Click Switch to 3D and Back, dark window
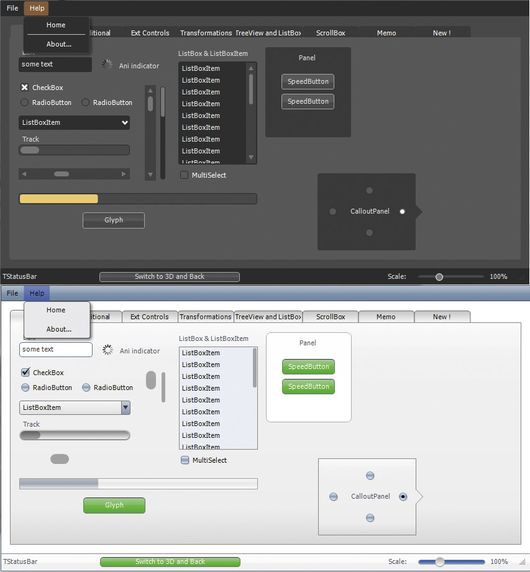530x572 pixels. pos(169,277)
